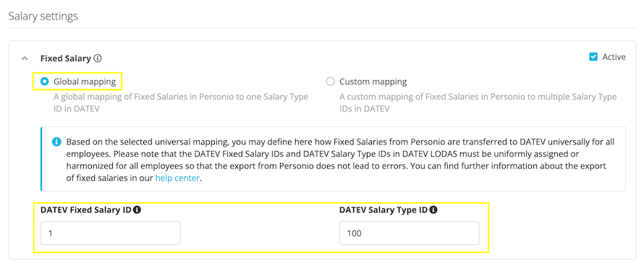
Task: Click the Active label text
Action: [x=614, y=57]
